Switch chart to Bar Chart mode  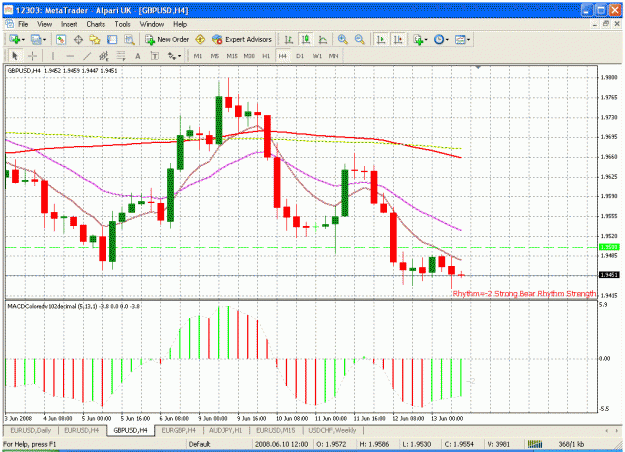click(289, 39)
